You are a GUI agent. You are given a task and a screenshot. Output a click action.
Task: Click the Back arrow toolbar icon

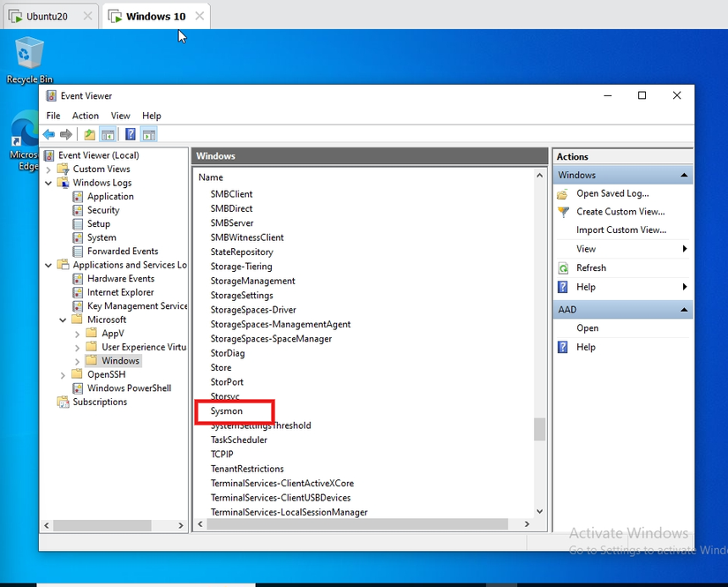49,135
